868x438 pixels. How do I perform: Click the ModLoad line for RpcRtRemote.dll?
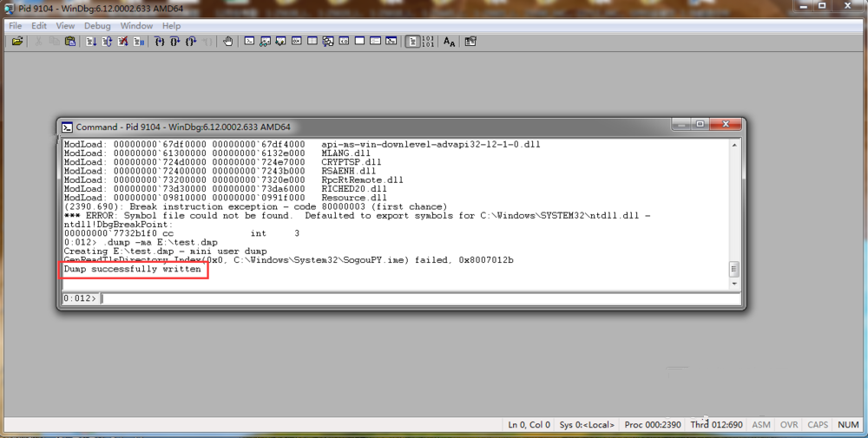pyautogui.click(x=233, y=180)
